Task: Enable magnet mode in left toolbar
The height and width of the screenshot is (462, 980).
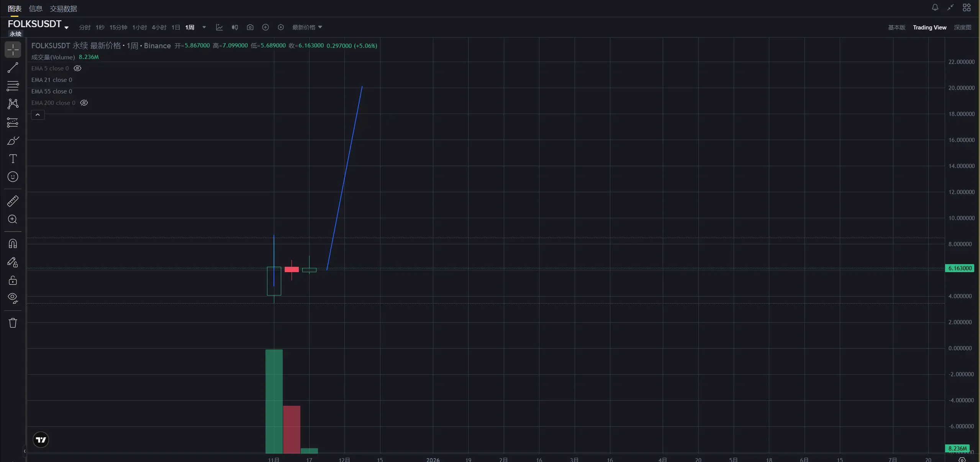Action: [x=13, y=243]
